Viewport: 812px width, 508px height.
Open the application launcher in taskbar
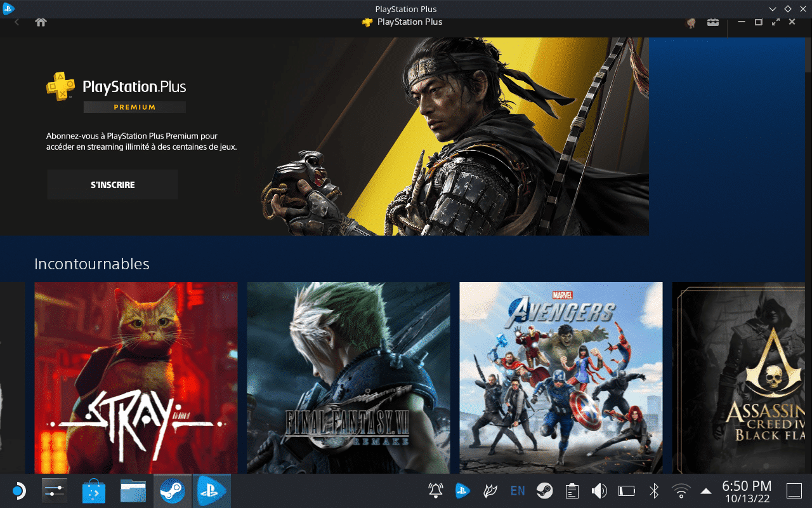[18, 490]
